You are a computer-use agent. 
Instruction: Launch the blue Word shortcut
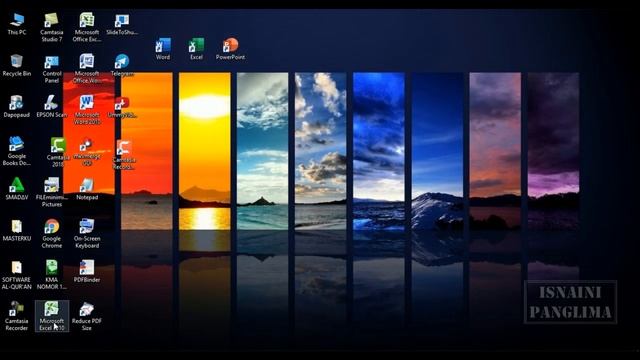click(x=163, y=49)
